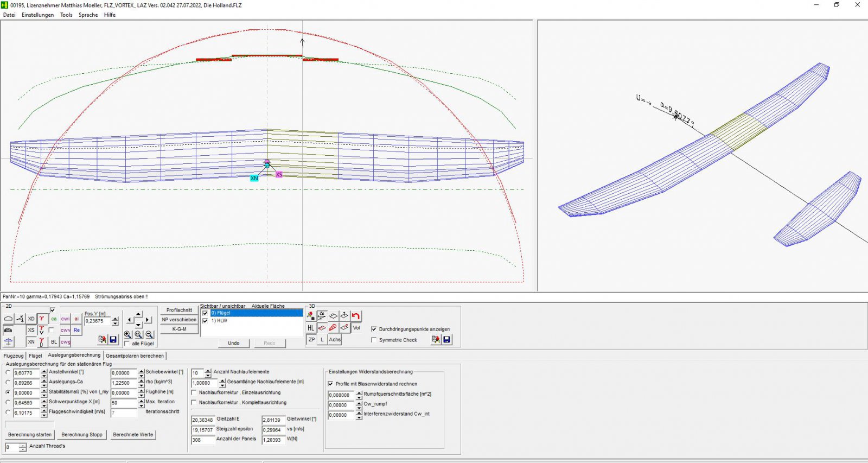Click the Berechnung starten button

[30, 435]
